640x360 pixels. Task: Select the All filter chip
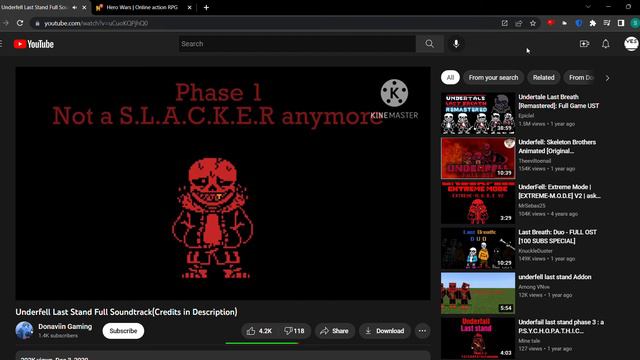coord(450,78)
